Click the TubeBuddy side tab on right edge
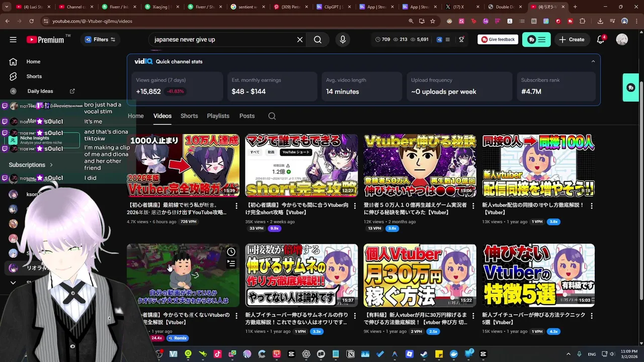This screenshot has width=644, height=362. [x=631, y=87]
